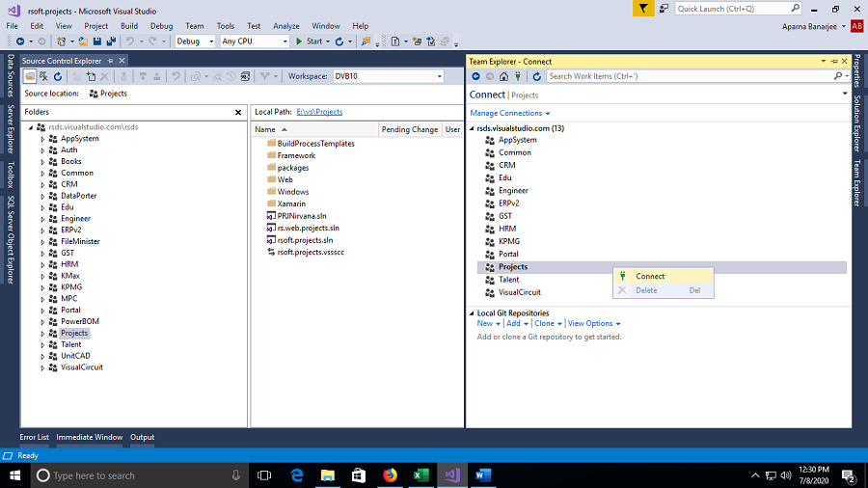Click the feedback flag notification icon
The width and height of the screenshot is (868, 488).
click(642, 9)
